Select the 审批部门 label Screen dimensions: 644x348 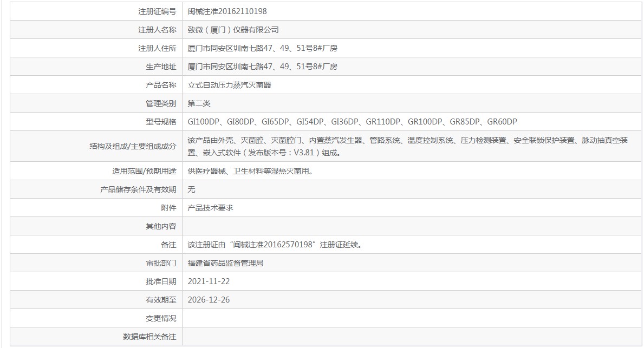[161, 264]
